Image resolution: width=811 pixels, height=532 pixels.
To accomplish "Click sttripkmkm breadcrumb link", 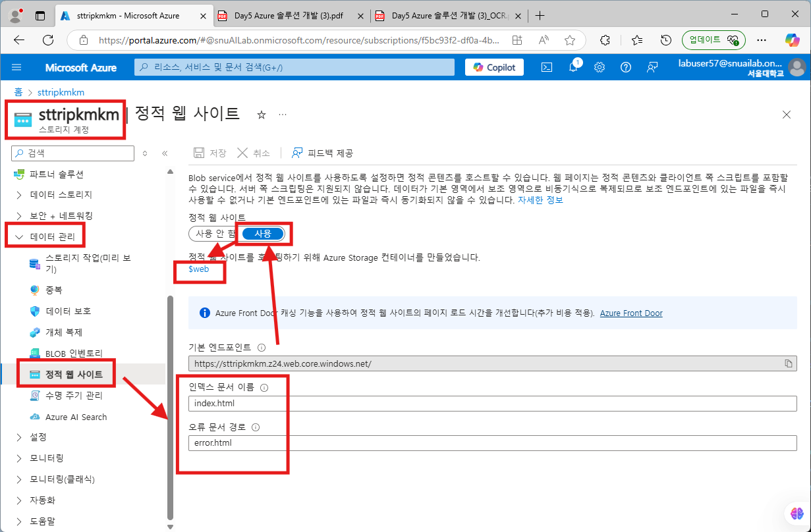I will point(61,92).
